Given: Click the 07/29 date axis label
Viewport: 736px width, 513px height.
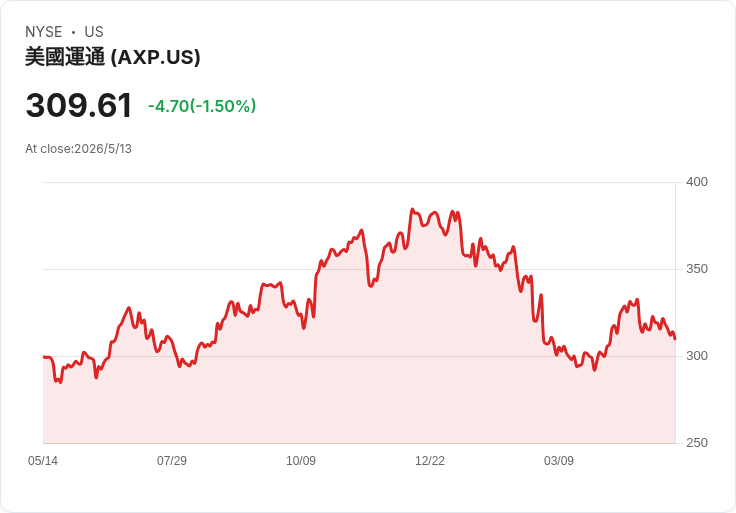Looking at the screenshot, I should (172, 460).
